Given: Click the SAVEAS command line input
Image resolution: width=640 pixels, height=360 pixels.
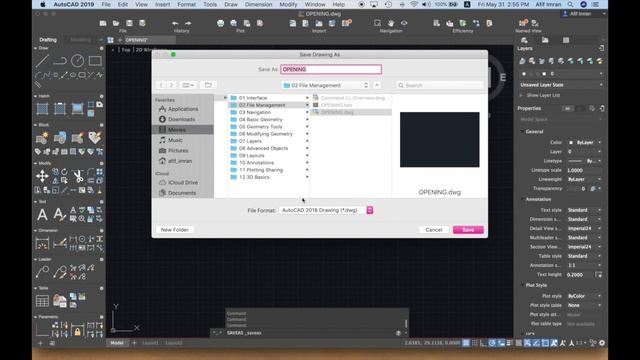Looking at the screenshot, I should pos(310,333).
